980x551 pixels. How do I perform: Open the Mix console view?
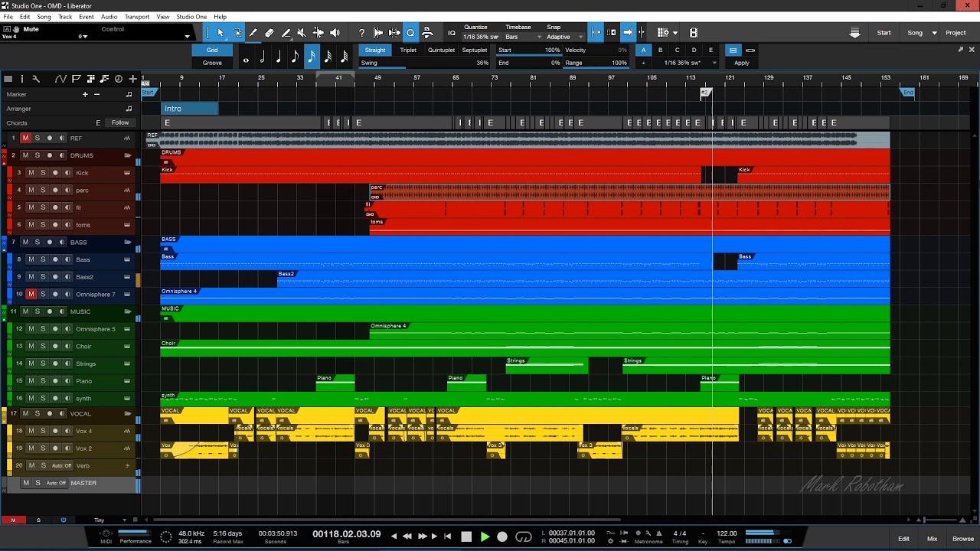(932, 539)
